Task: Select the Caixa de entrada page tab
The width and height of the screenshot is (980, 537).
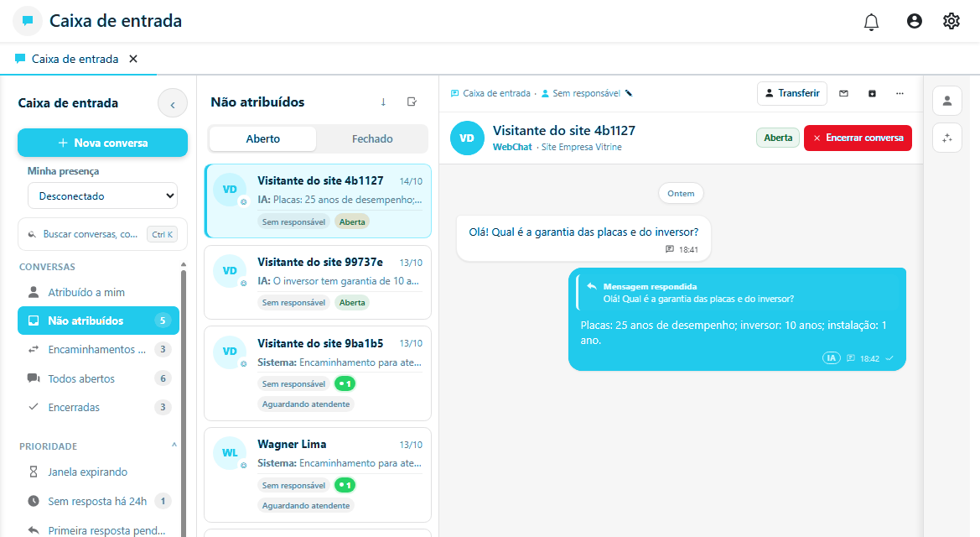Action: coord(75,59)
